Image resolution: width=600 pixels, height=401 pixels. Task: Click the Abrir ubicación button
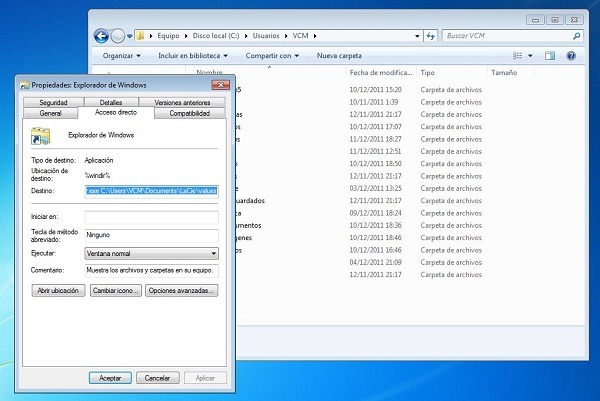pos(58,290)
